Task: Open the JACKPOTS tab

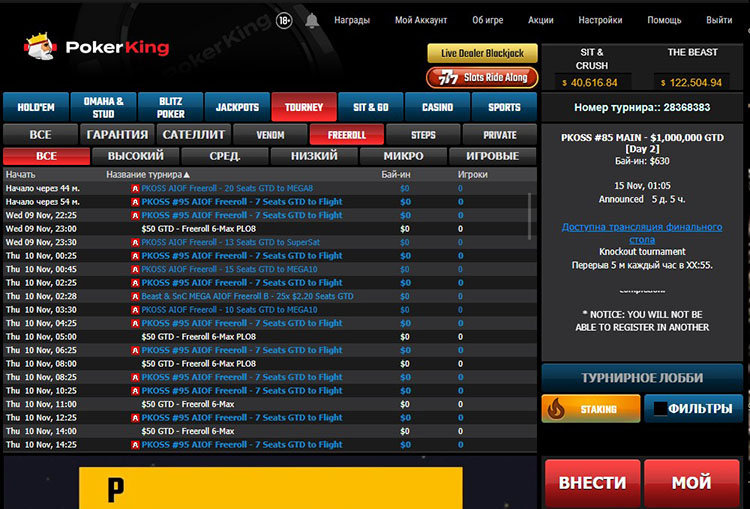Action: pos(237,107)
